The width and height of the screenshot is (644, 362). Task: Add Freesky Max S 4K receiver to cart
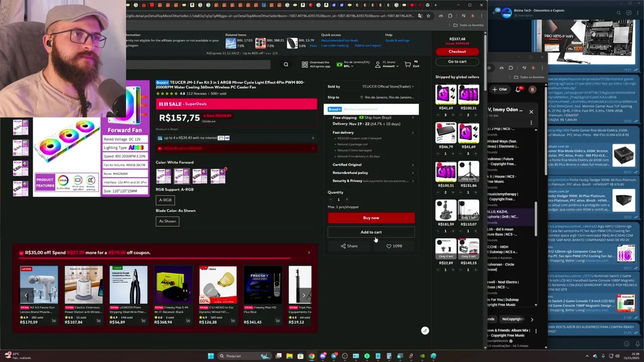[188, 321]
